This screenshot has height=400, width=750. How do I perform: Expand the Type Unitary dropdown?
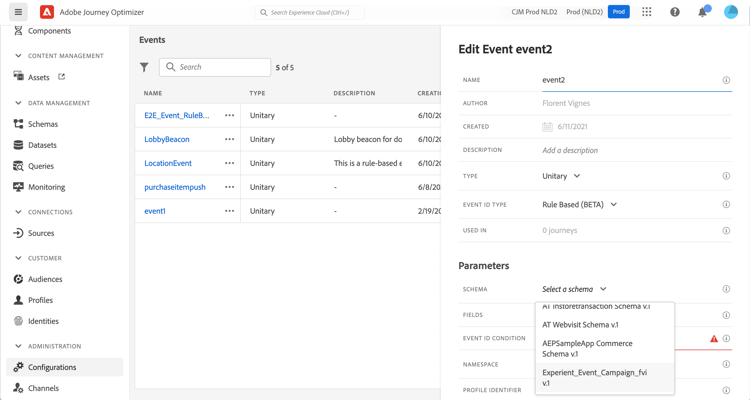click(x=561, y=176)
